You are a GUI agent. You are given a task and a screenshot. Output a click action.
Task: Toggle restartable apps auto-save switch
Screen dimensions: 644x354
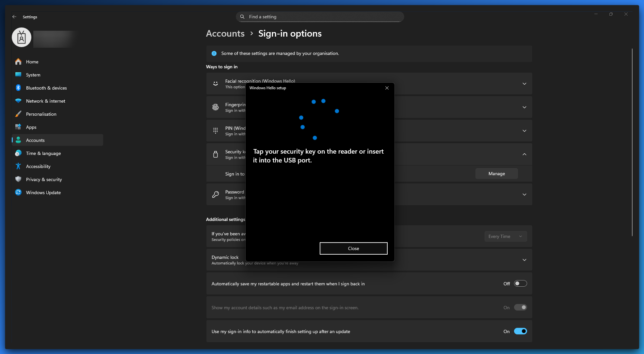click(x=520, y=284)
